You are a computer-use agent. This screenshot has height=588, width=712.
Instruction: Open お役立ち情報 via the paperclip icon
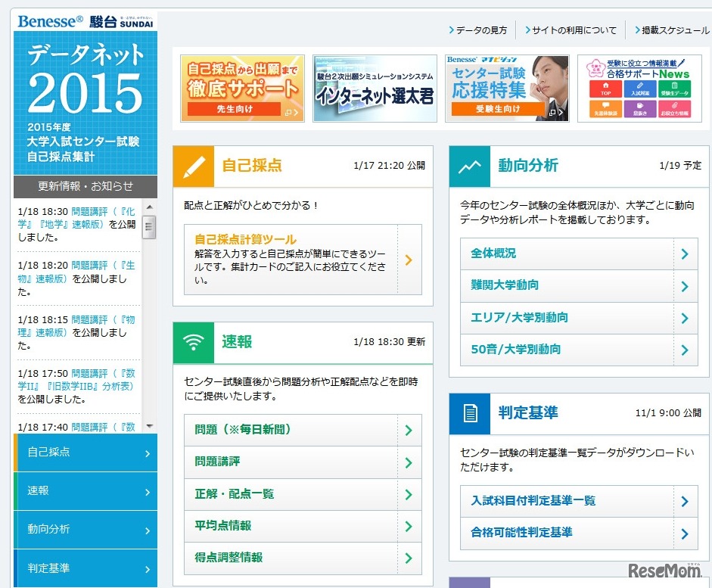[675, 106]
